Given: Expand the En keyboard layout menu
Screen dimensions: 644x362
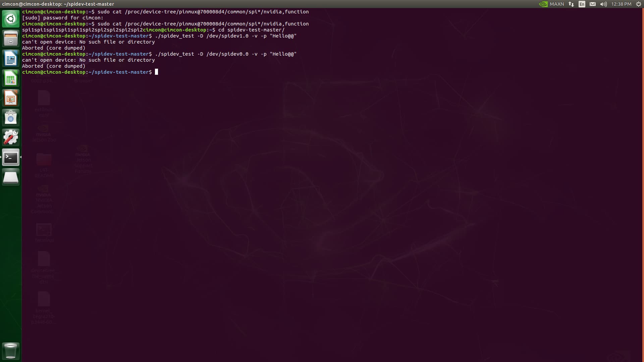Looking at the screenshot, I should click(x=582, y=4).
